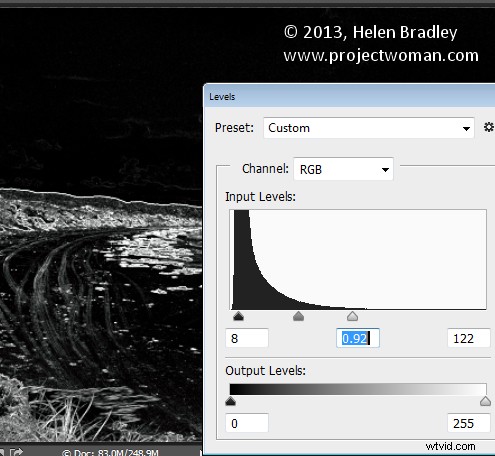Click the share icon in status bar

16,452
